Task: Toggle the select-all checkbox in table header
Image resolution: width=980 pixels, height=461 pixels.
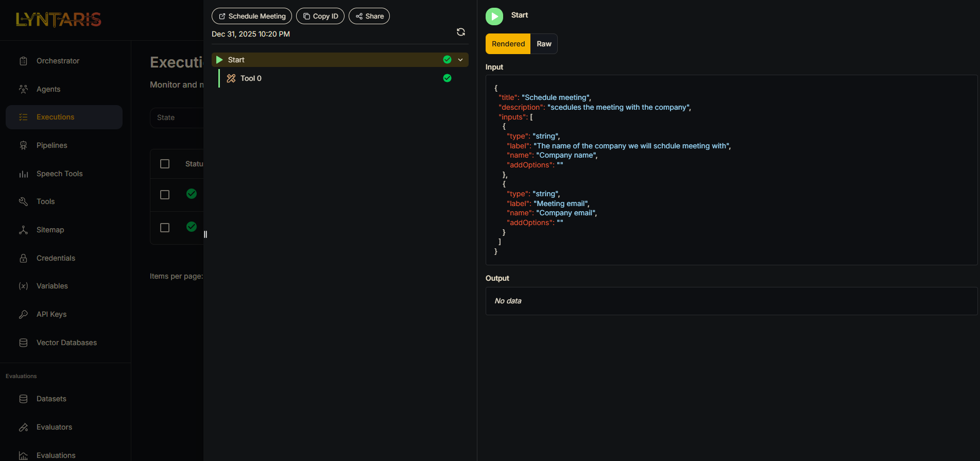Action: click(x=165, y=164)
